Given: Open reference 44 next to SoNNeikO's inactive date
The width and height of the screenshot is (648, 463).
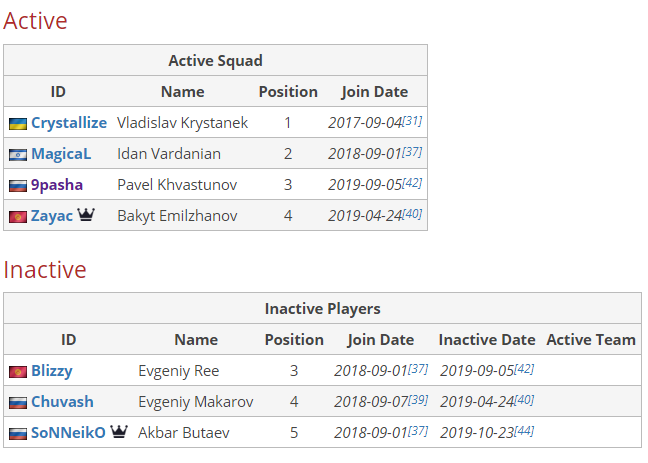Looking at the screenshot, I should 524,431.
